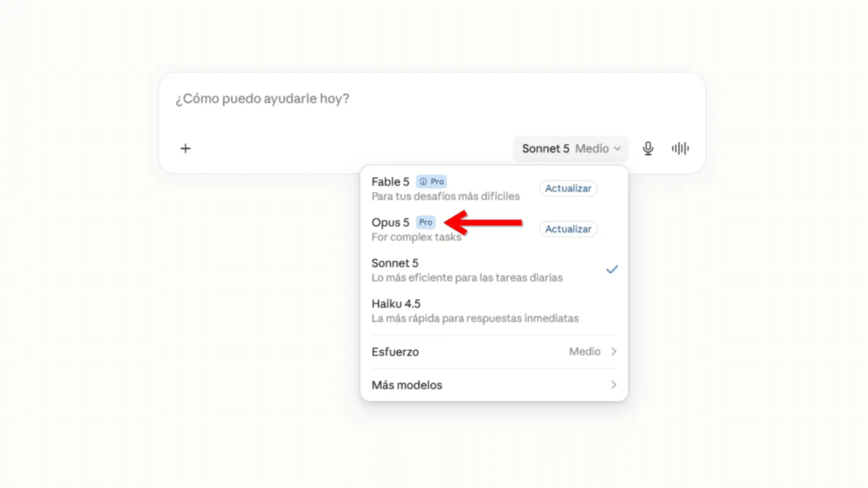Click 'Para tus desafíos más difíciles' description
Screen dimensions: 868x488
pyautogui.click(x=446, y=197)
